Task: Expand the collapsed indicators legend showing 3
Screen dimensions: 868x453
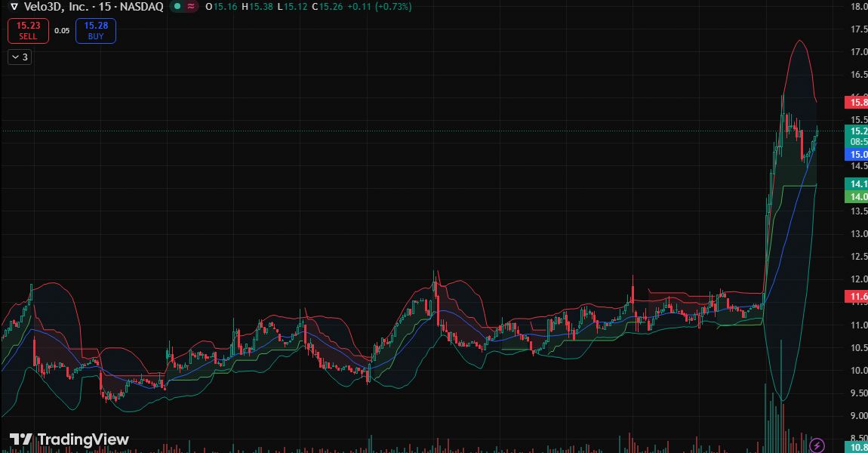Action: click(20, 57)
